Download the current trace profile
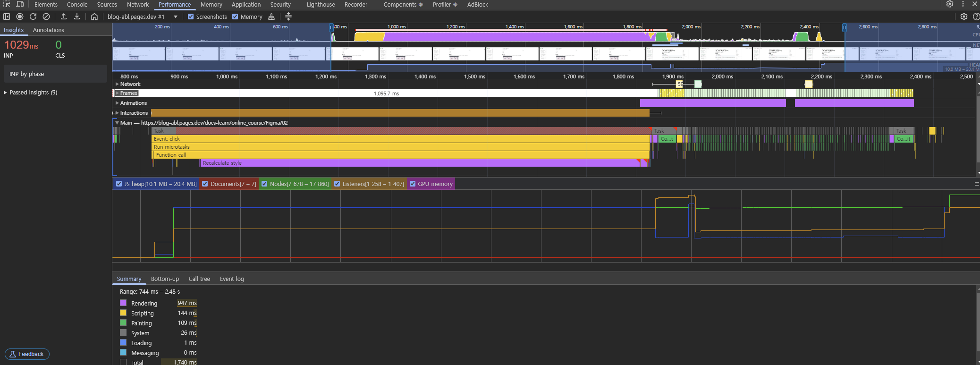Screen dimensions: 980x365 tap(77, 17)
